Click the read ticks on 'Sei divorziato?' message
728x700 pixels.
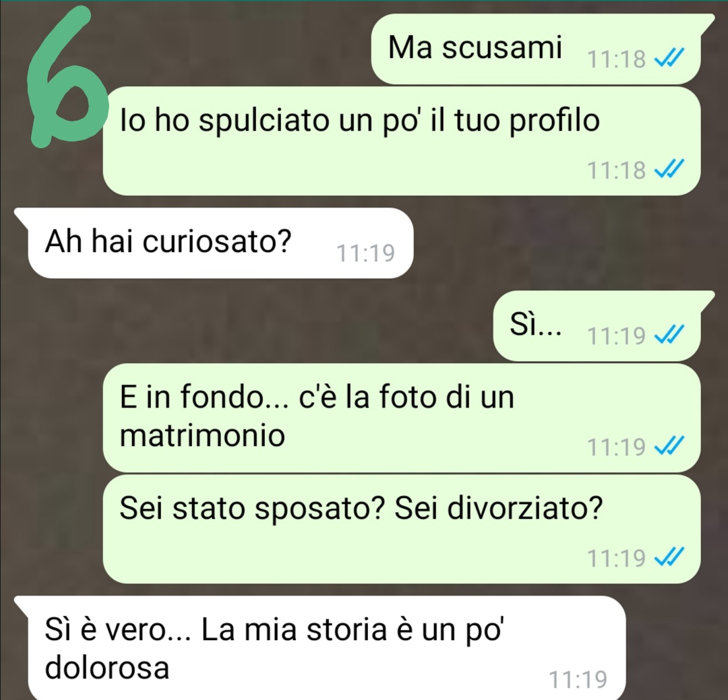tap(669, 557)
